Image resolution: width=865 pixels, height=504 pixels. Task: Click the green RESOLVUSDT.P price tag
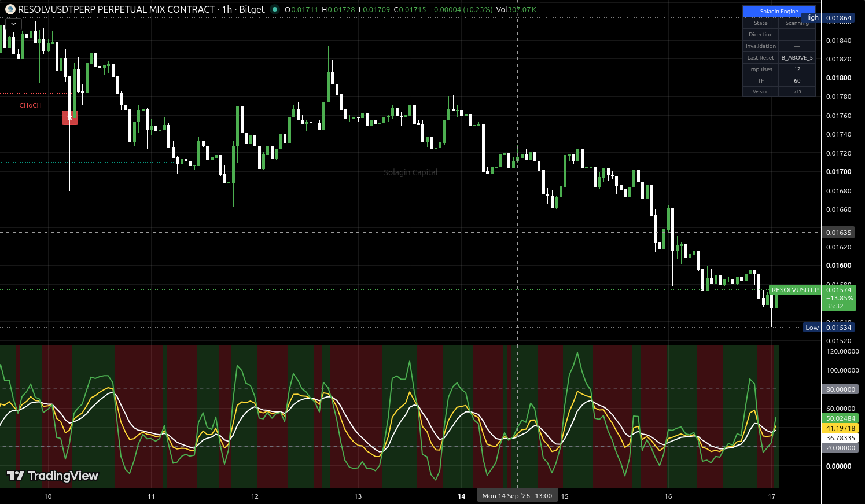click(x=795, y=290)
